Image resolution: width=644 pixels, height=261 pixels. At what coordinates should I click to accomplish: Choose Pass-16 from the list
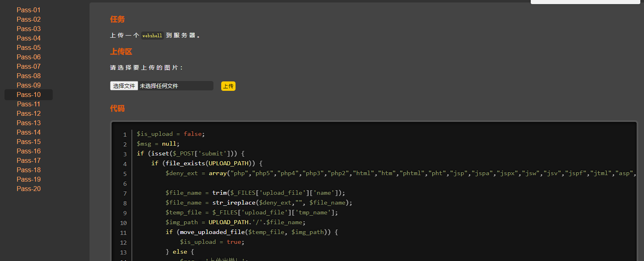[x=28, y=151]
